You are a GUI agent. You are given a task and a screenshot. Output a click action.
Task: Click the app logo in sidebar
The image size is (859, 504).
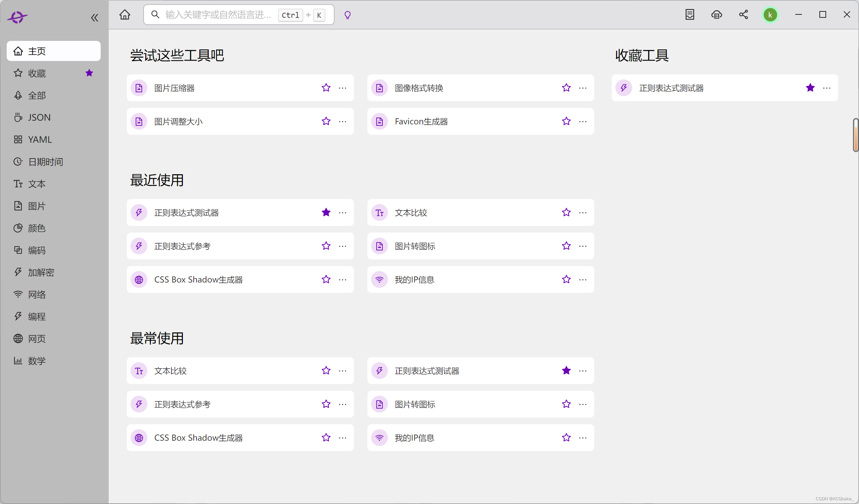click(17, 17)
